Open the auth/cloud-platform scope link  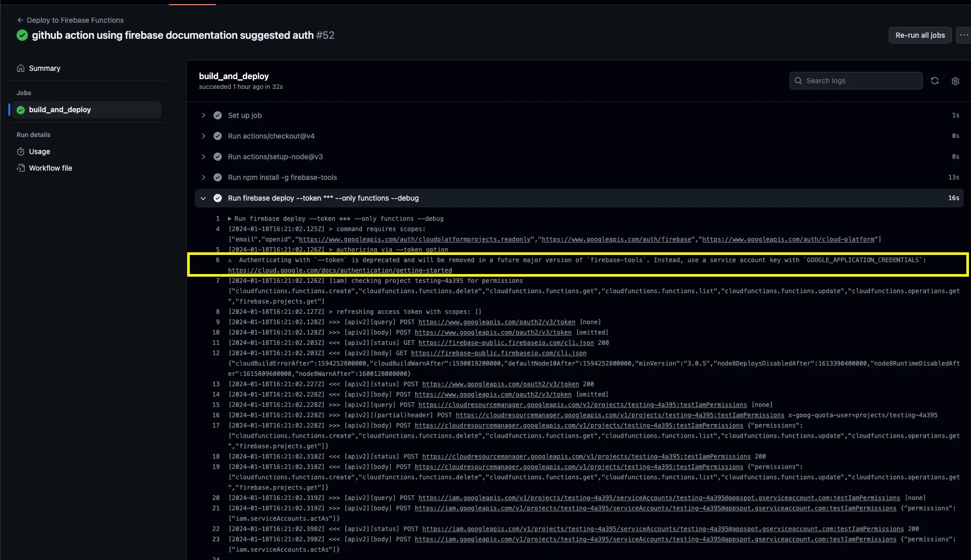(788, 239)
